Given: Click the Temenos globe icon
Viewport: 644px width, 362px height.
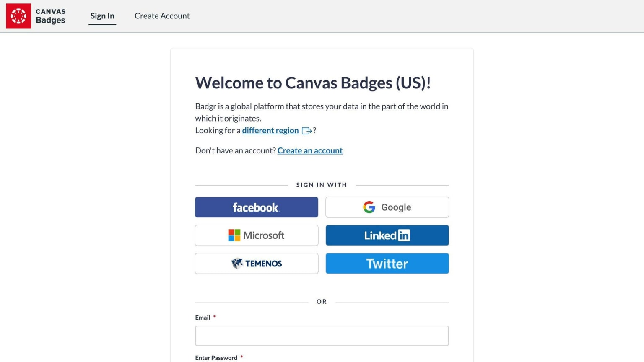Looking at the screenshot, I should (x=237, y=264).
